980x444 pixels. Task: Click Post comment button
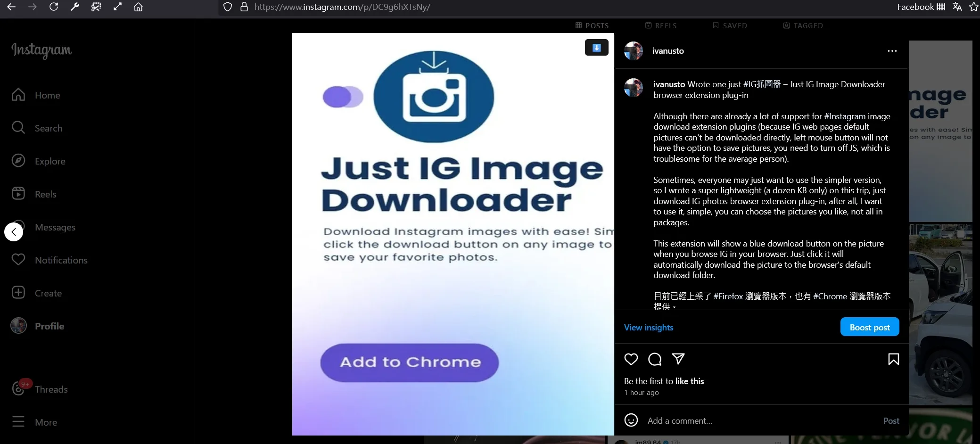tap(891, 420)
